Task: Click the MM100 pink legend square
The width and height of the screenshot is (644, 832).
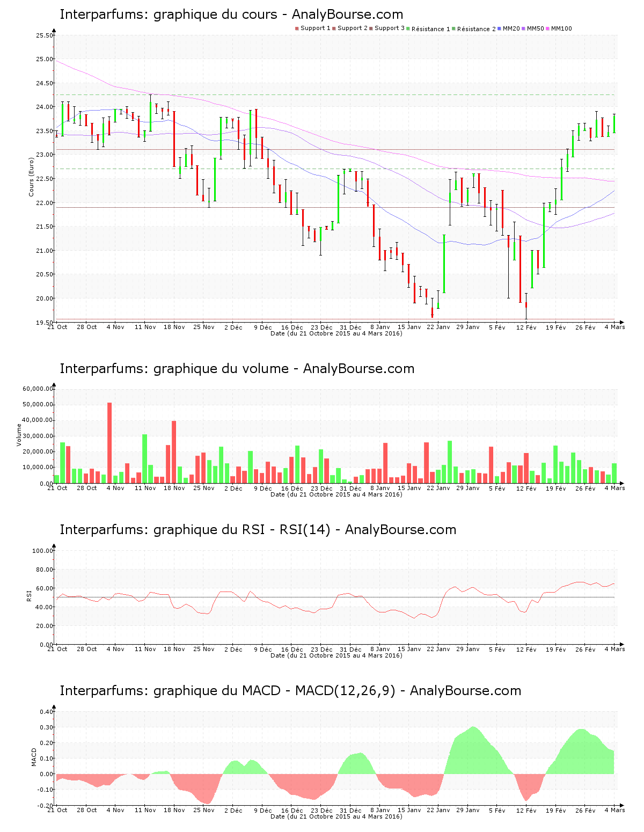Action: click(548, 28)
